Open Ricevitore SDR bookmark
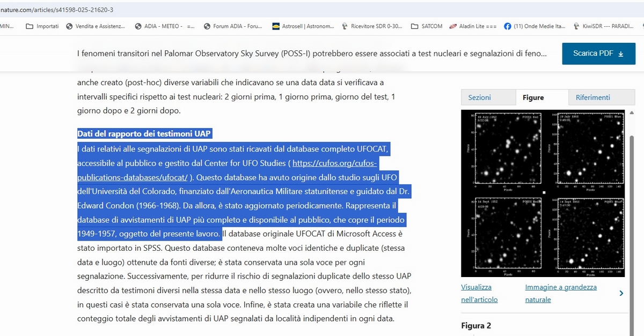Screen dimensions: 644x336 pyautogui.click(x=372, y=26)
